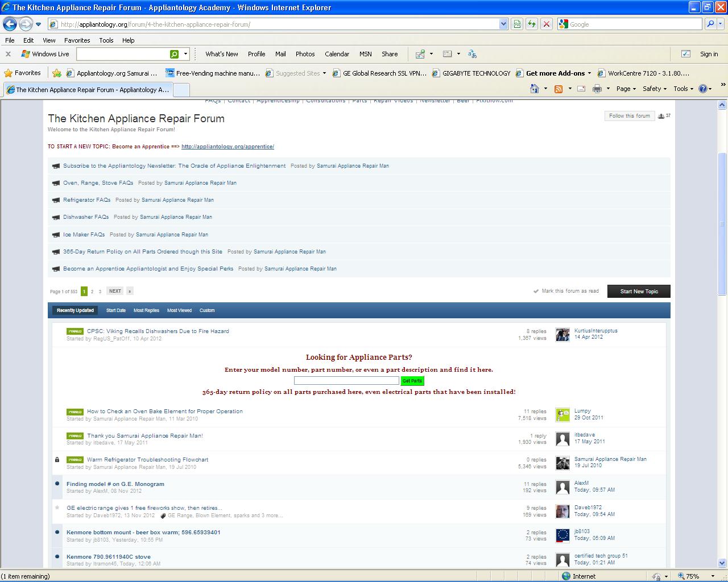Expand the Tools command bar dropdown

[x=684, y=89]
